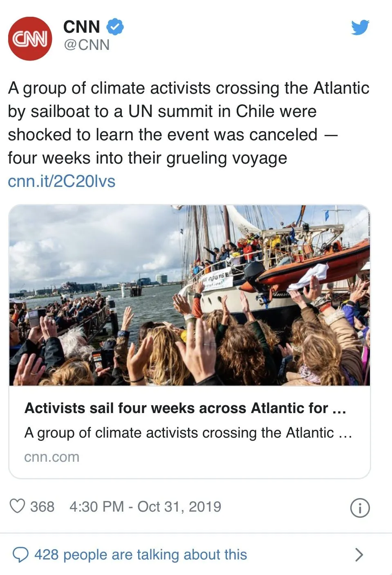392x575 pixels.
Task: Click the blue verified checkmark badge
Action: 115,27
